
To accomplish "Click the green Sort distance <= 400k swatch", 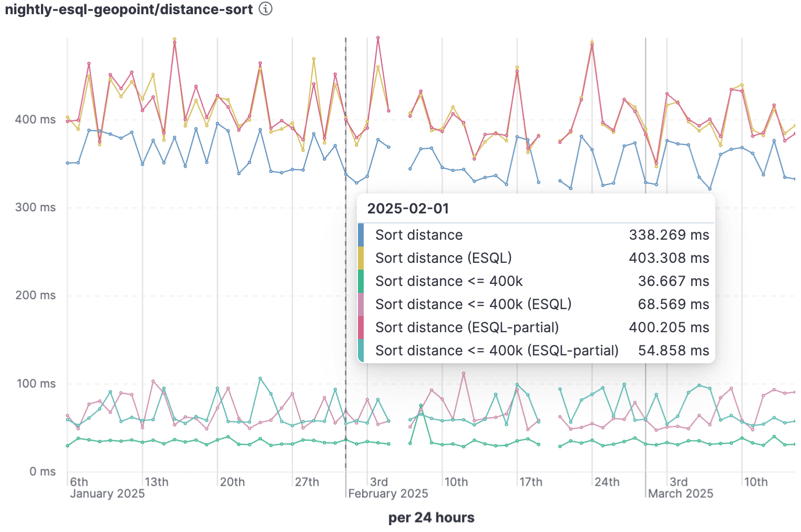I will 362,281.
